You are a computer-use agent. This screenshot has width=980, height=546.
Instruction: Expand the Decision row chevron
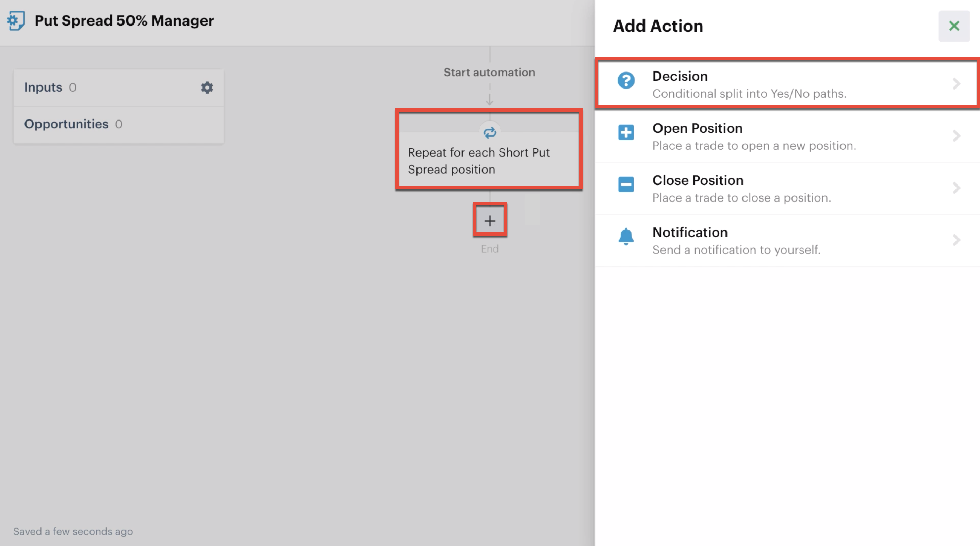pos(957,84)
